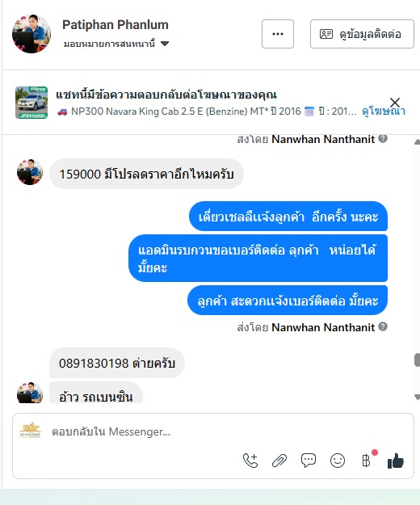Click the NP300 Navara ad thumbnail
Viewport: 420px width, 505px height.
click(31, 103)
